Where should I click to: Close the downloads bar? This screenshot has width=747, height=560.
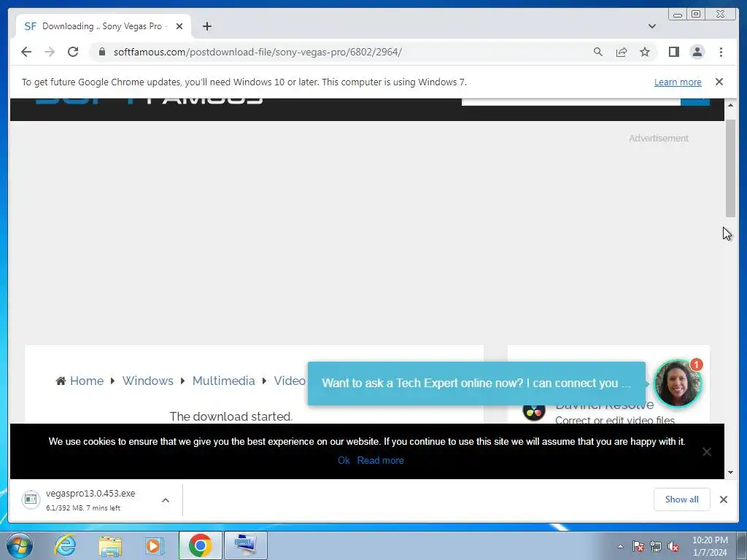click(723, 499)
